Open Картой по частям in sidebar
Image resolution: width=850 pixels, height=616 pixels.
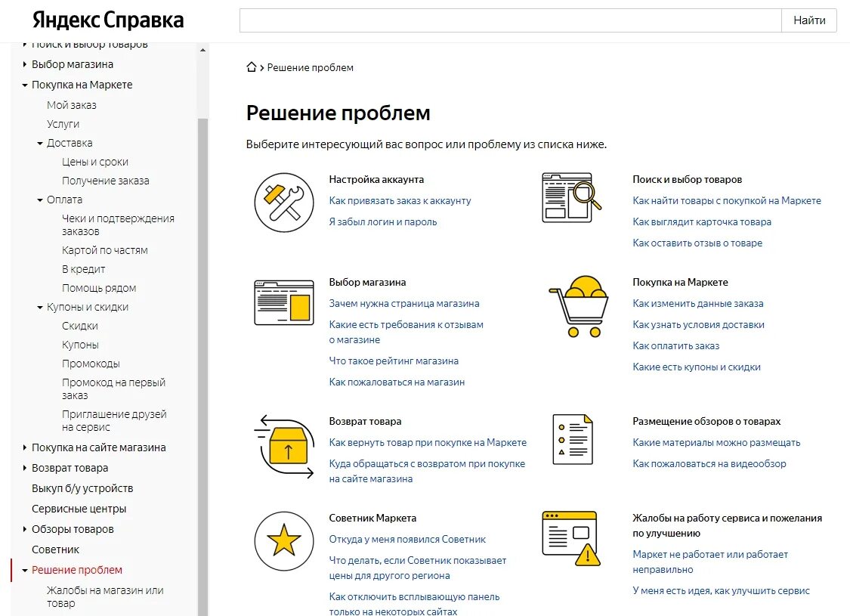click(104, 250)
